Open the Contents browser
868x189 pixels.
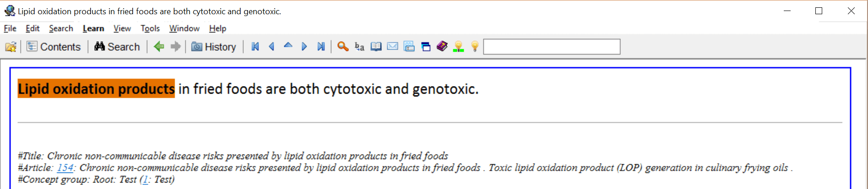coord(54,47)
